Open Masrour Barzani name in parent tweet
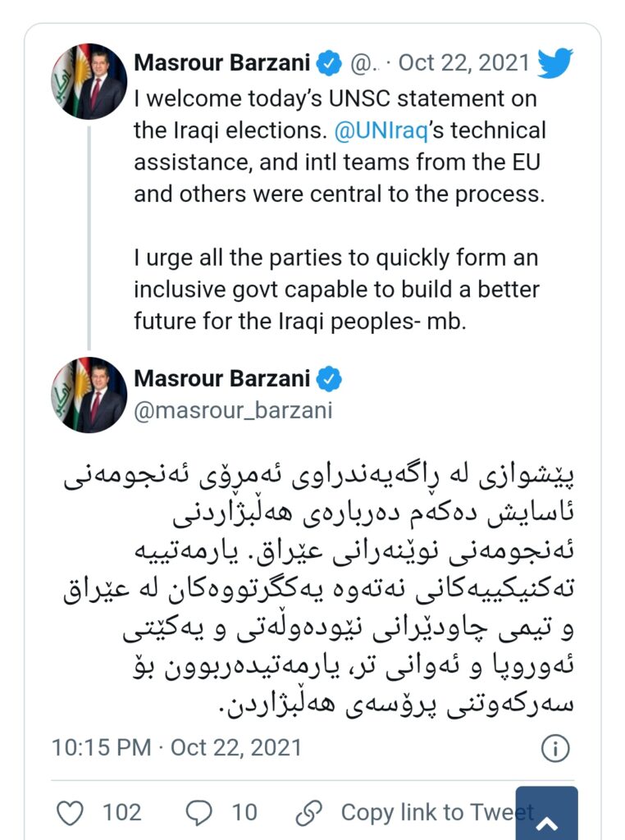Screen dimensions: 625x840 (221, 62)
